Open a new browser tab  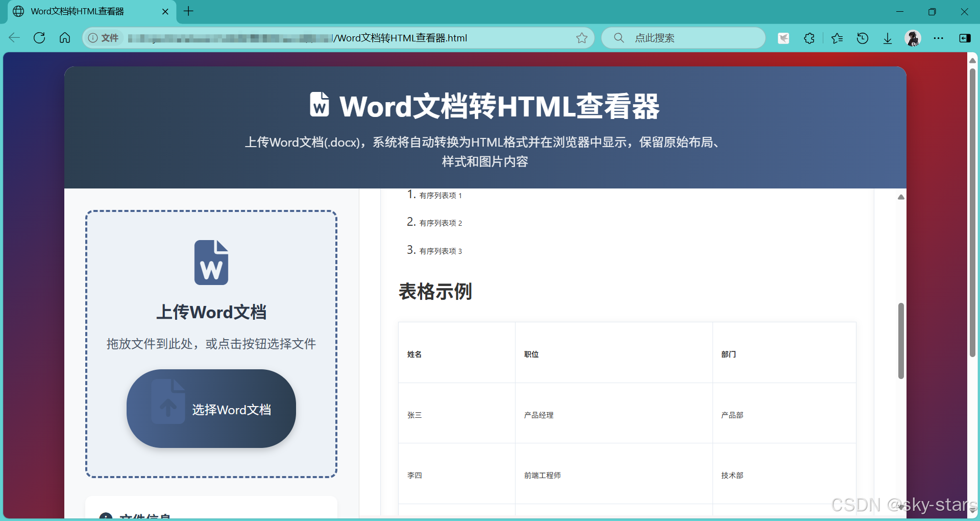point(188,11)
